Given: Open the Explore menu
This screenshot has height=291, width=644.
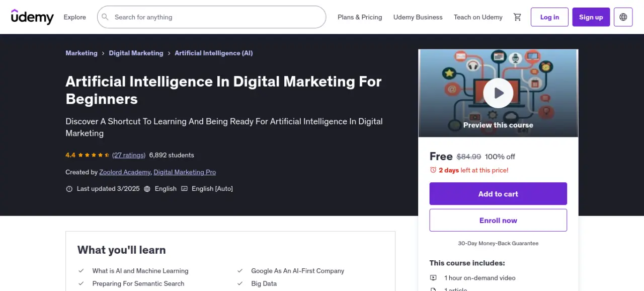Looking at the screenshot, I should click(74, 17).
